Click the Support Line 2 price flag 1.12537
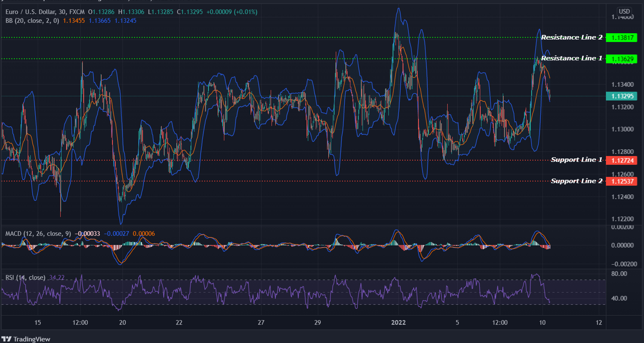 pyautogui.click(x=622, y=181)
